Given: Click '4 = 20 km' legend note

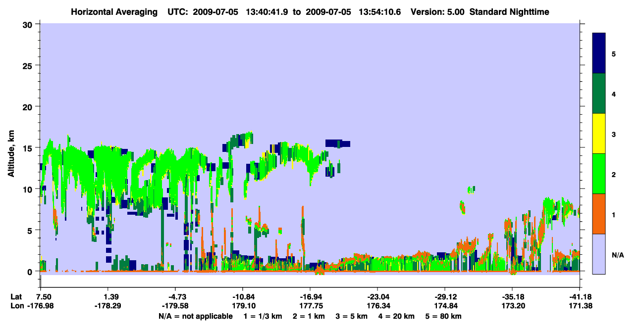Looking at the screenshot, I should tap(397, 316).
